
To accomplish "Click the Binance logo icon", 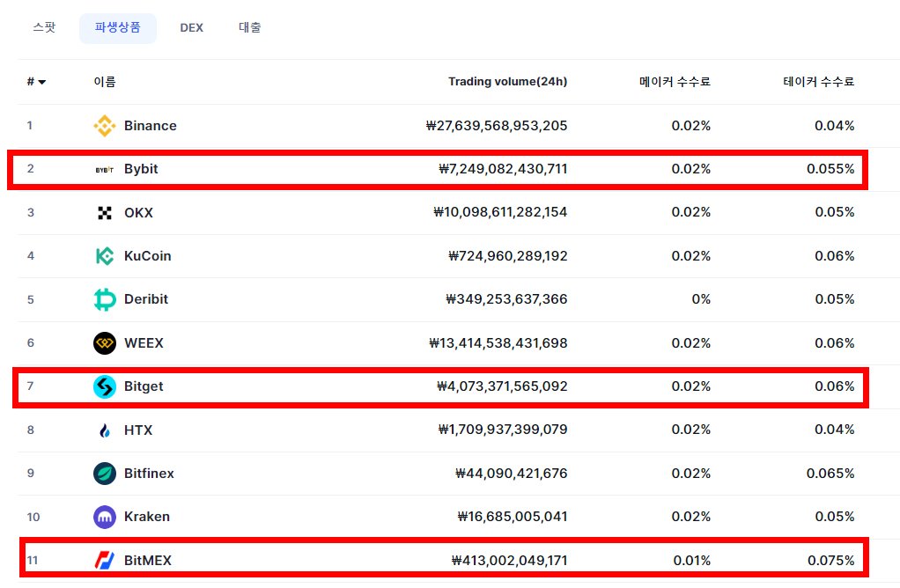I will (105, 126).
